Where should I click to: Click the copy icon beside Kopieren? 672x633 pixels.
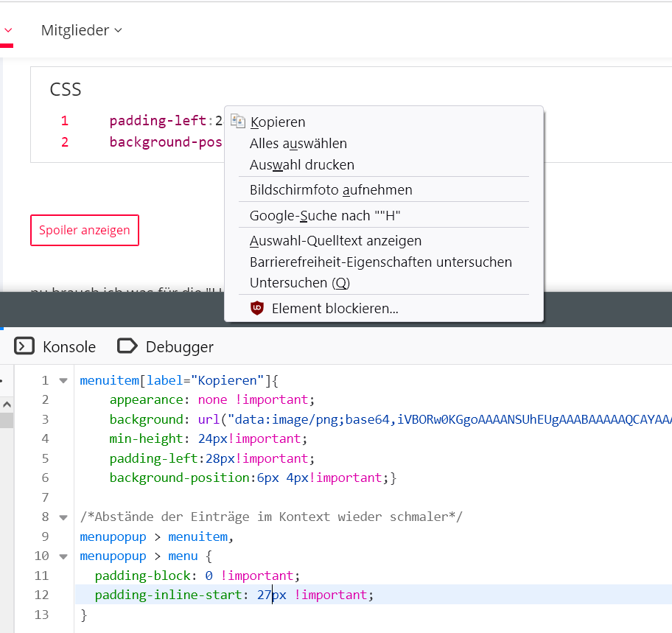237,122
